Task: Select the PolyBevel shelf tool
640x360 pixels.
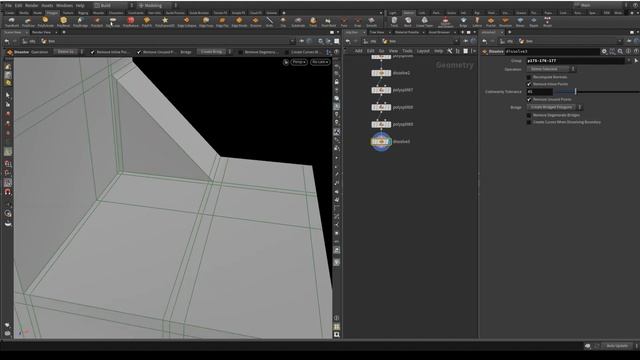Action: 63,22
